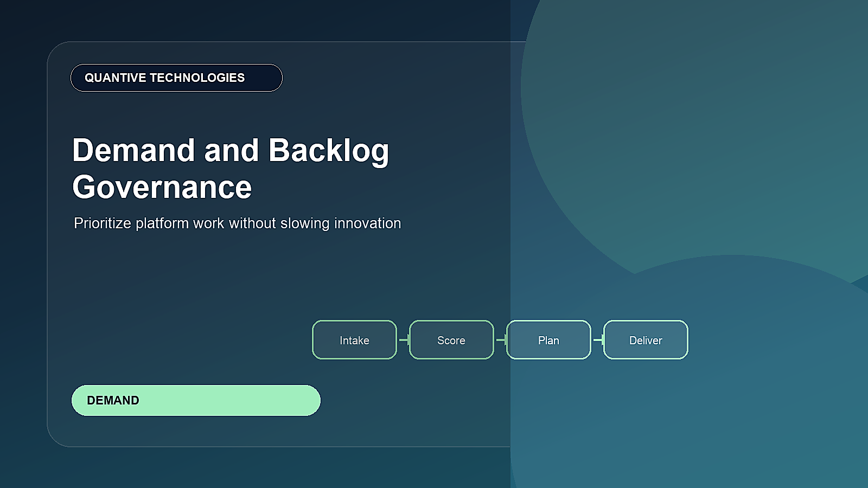Click the green DEMAND tag
The height and width of the screenshot is (488, 868).
click(196, 401)
